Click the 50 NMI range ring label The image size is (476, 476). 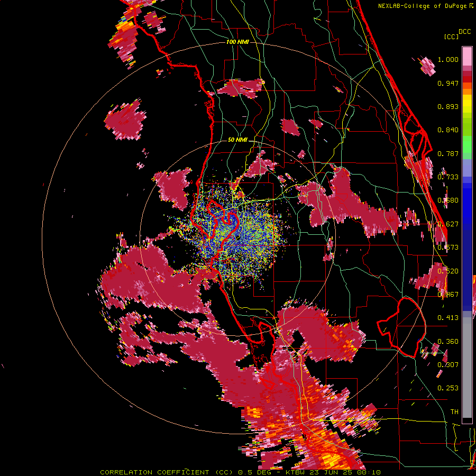pos(237,140)
